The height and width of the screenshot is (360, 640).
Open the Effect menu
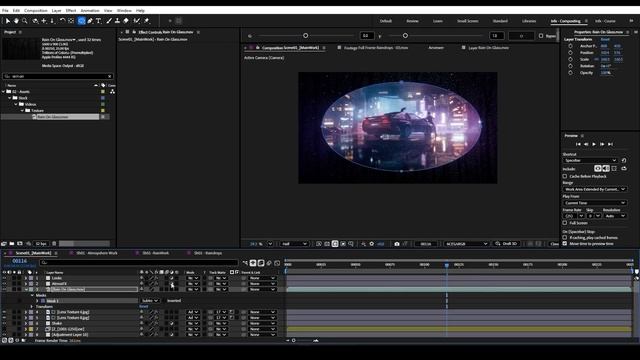click(x=71, y=11)
